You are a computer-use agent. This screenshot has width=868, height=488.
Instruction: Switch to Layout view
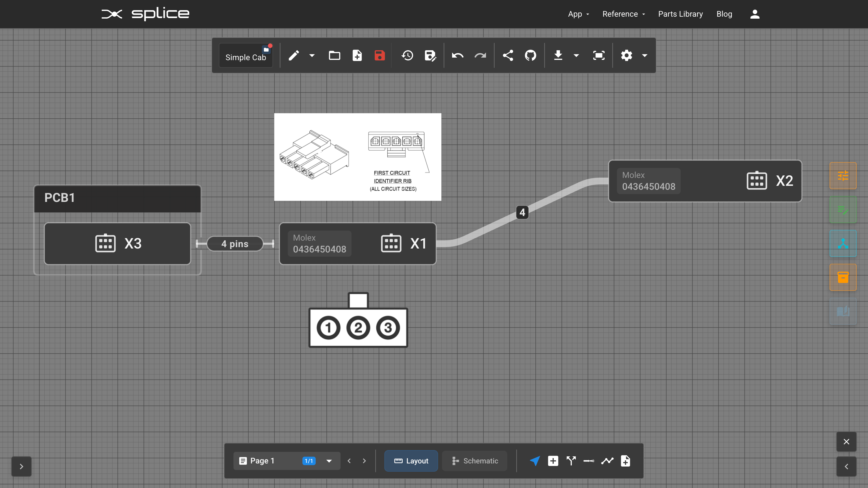[411, 461]
